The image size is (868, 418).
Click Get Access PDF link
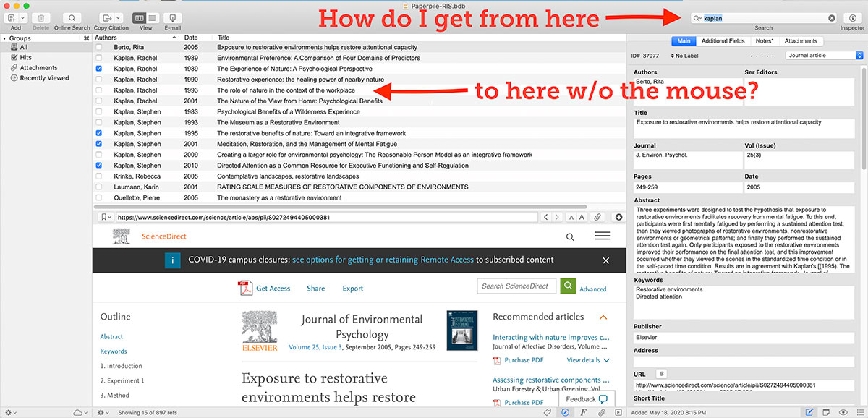click(264, 289)
